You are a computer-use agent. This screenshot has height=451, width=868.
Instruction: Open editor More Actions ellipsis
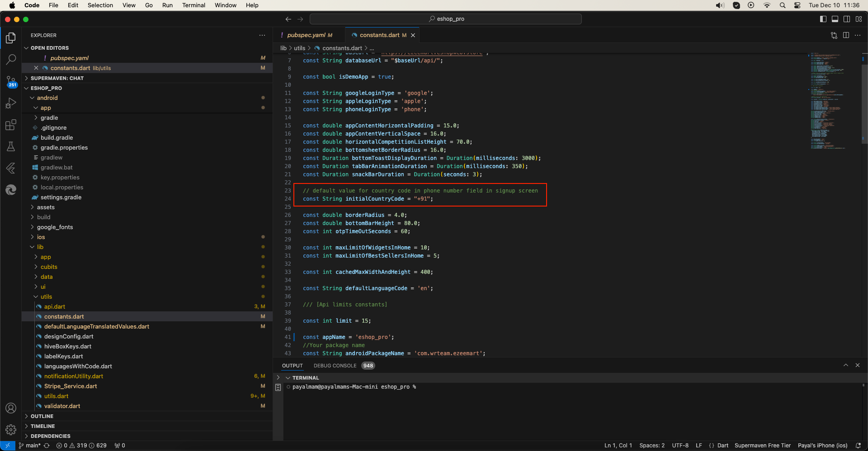858,35
